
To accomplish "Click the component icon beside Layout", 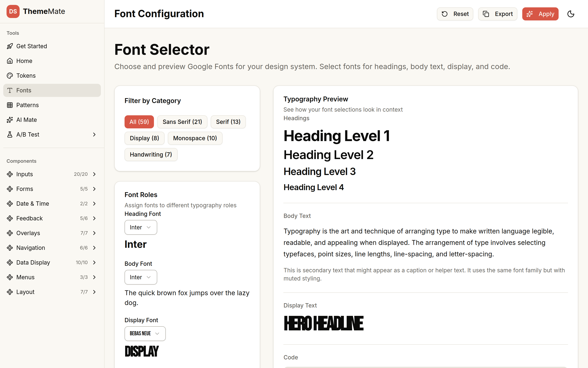I will [x=10, y=292].
